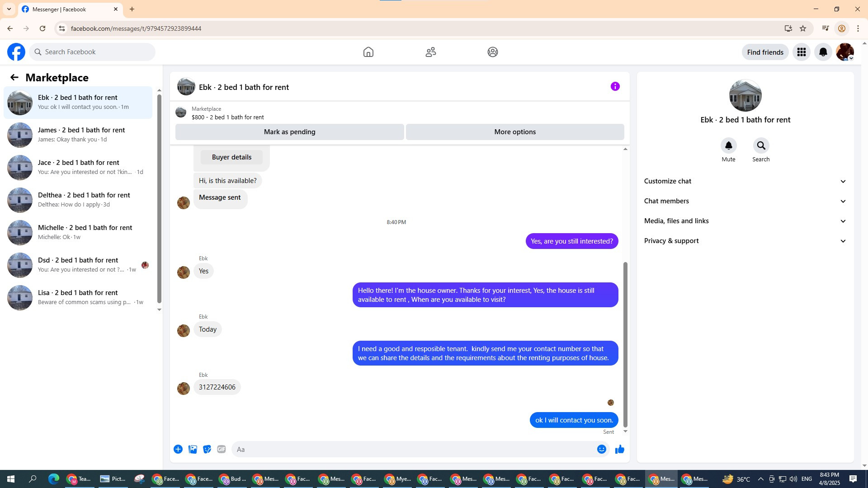Expand Chat members section

[745, 201]
